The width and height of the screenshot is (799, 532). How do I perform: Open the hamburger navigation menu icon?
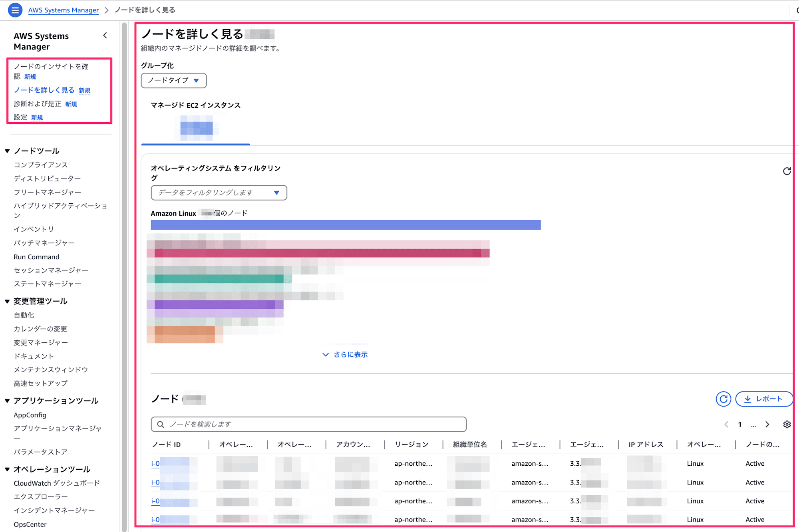[15, 10]
